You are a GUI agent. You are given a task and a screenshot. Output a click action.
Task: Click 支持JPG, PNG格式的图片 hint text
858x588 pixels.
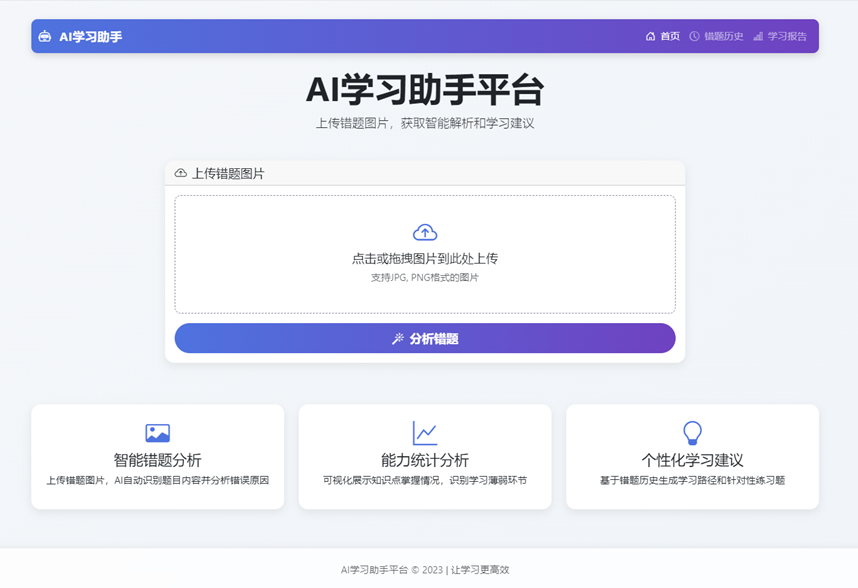[425, 278]
